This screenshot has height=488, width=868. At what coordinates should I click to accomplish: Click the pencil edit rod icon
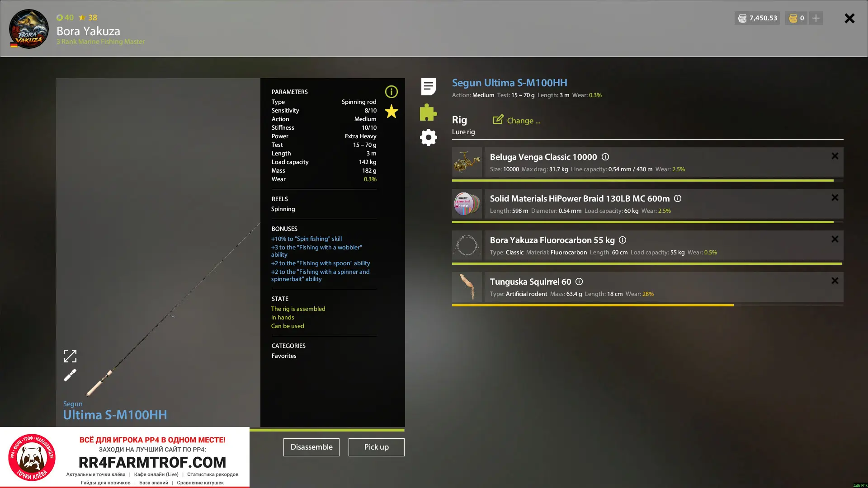70,375
